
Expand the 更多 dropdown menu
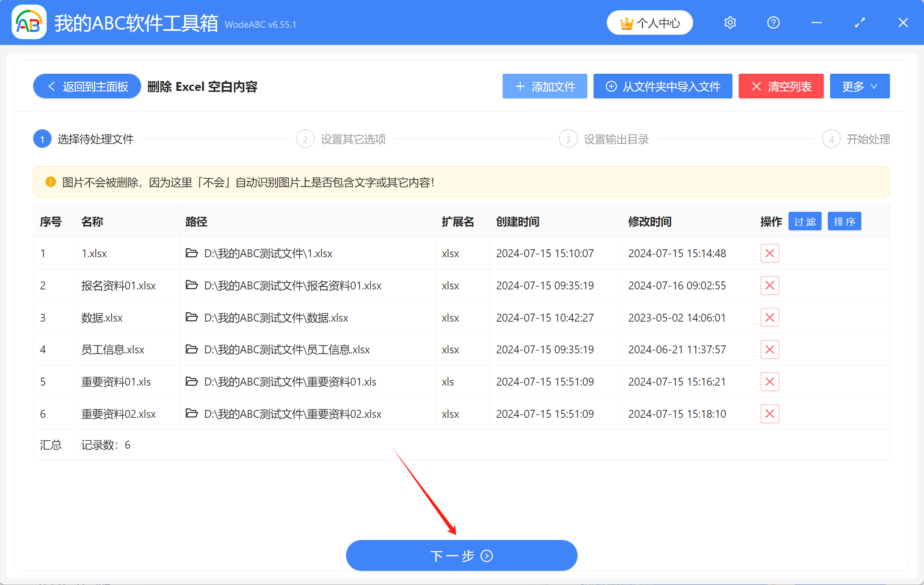[x=859, y=86]
